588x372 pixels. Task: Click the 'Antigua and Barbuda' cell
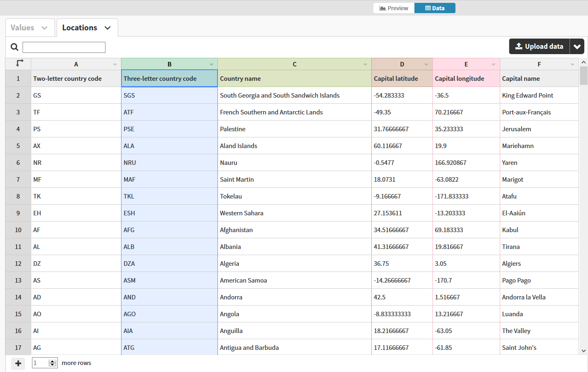pos(295,347)
